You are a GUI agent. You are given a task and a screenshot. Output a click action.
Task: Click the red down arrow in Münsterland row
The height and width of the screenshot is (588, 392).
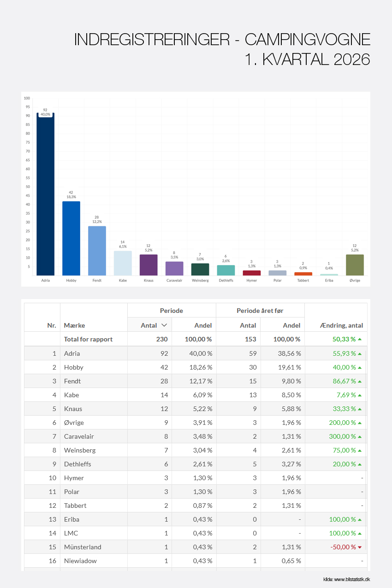click(360, 547)
